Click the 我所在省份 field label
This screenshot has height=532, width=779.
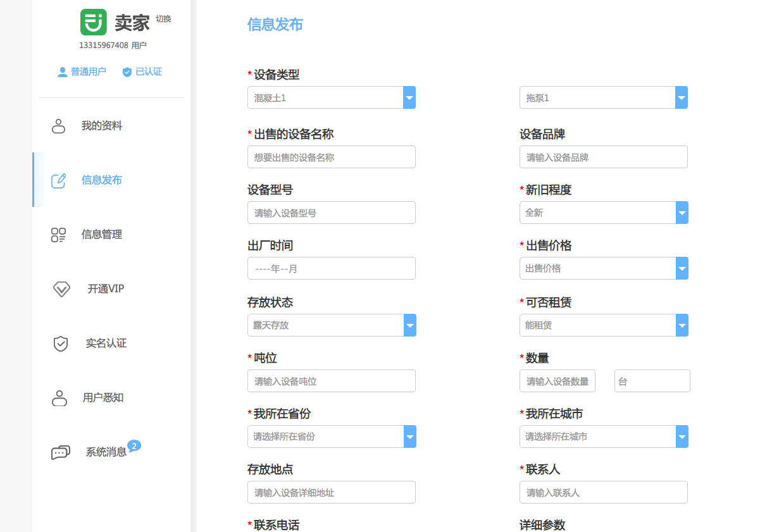coord(282,414)
